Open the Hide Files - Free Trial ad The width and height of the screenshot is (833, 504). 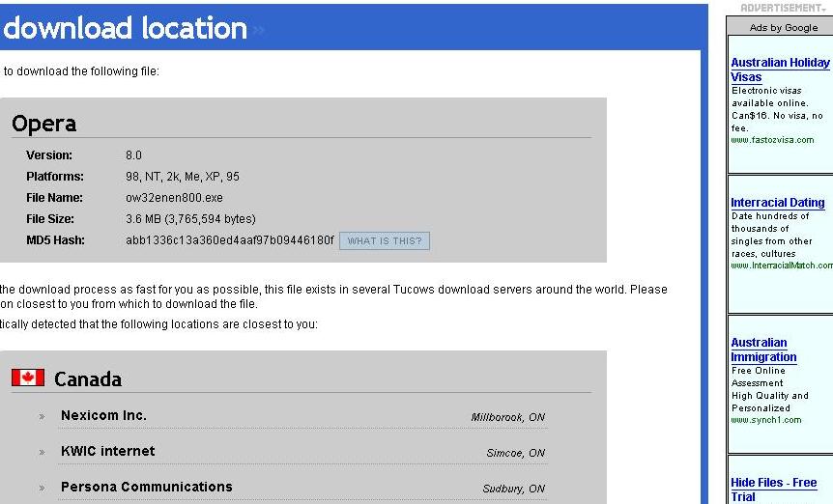[773, 490]
